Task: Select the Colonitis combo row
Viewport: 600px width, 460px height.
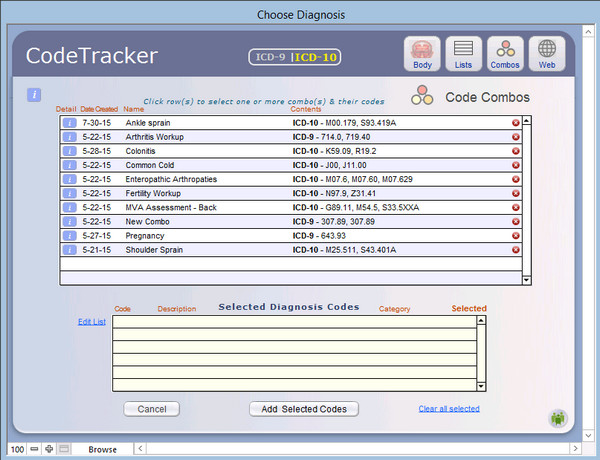Action: point(291,151)
